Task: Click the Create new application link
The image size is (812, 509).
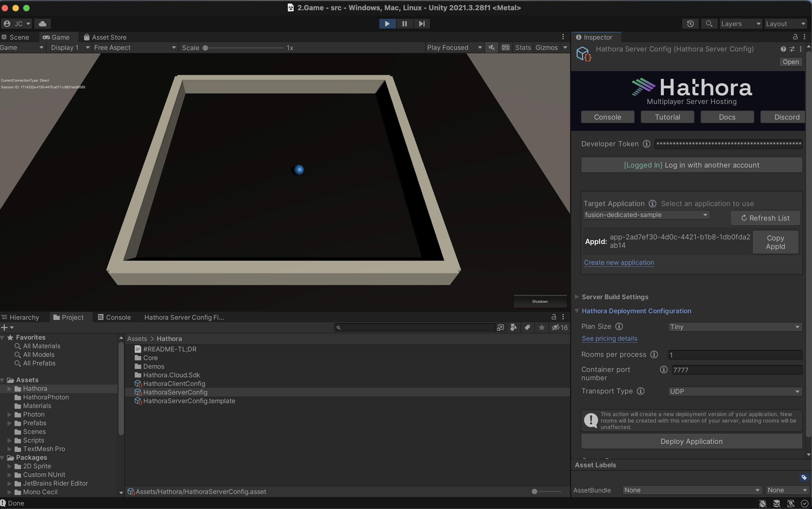Action: [619, 262]
